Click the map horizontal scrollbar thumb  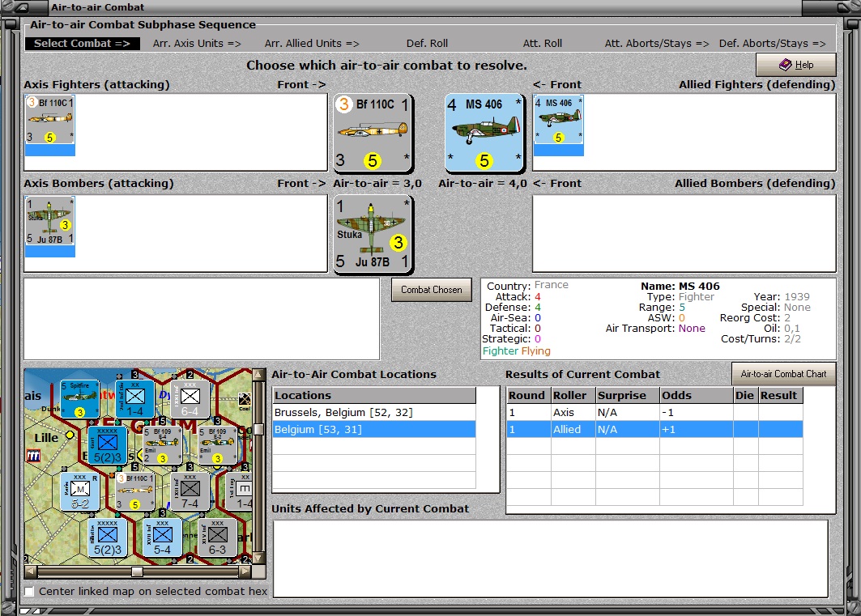point(137,571)
